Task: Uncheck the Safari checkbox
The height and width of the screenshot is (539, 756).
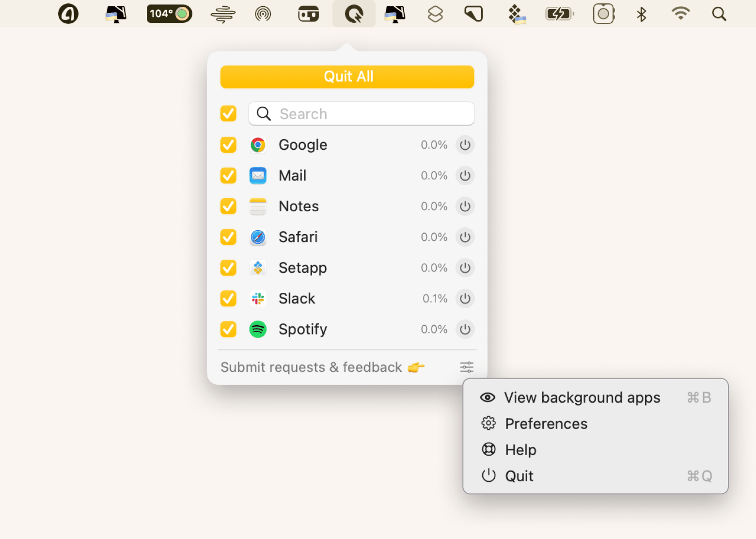Action: pos(228,237)
